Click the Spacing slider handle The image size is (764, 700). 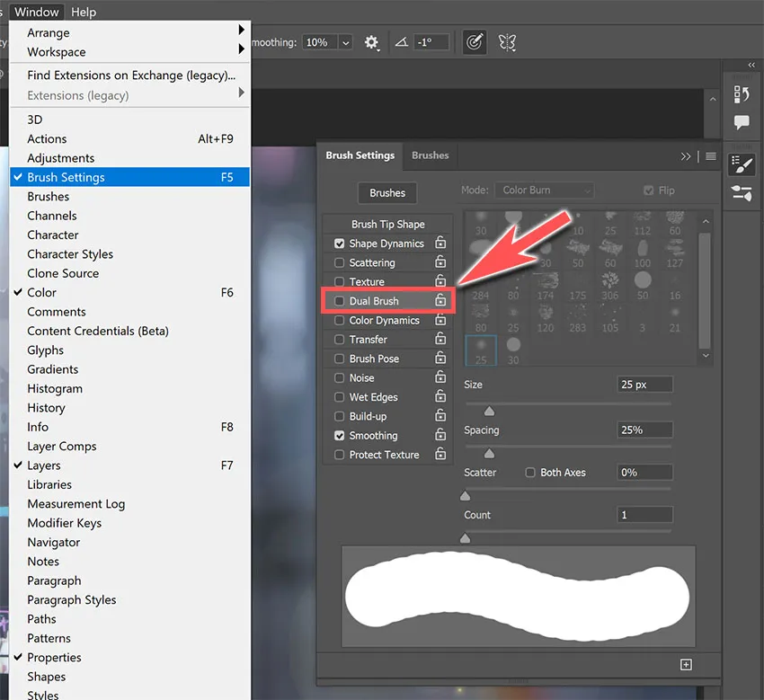(x=489, y=454)
